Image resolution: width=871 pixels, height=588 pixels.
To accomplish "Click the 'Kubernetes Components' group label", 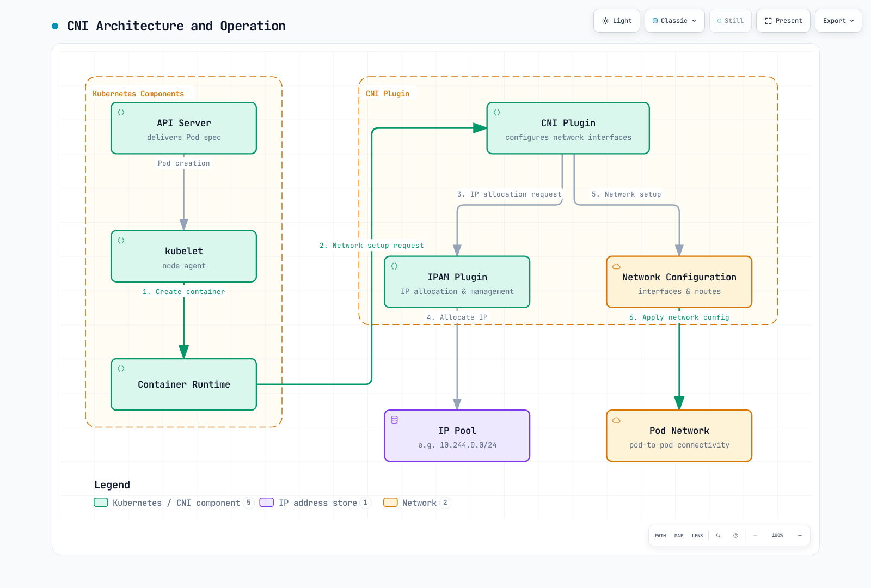I will tap(138, 94).
